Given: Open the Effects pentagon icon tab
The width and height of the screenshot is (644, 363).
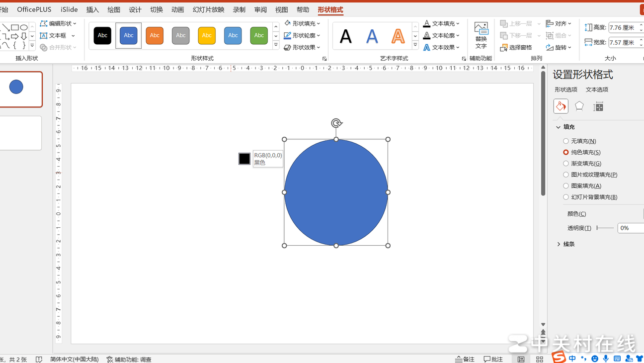Looking at the screenshot, I should (579, 106).
